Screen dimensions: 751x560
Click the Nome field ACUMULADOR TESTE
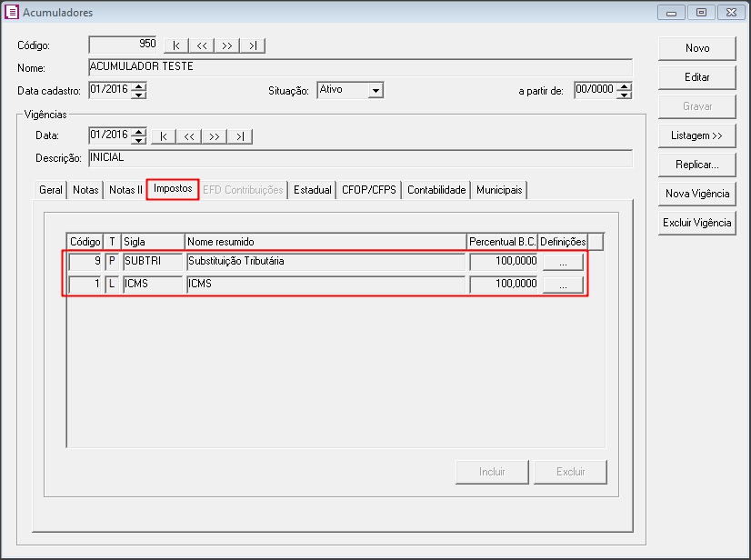point(361,67)
